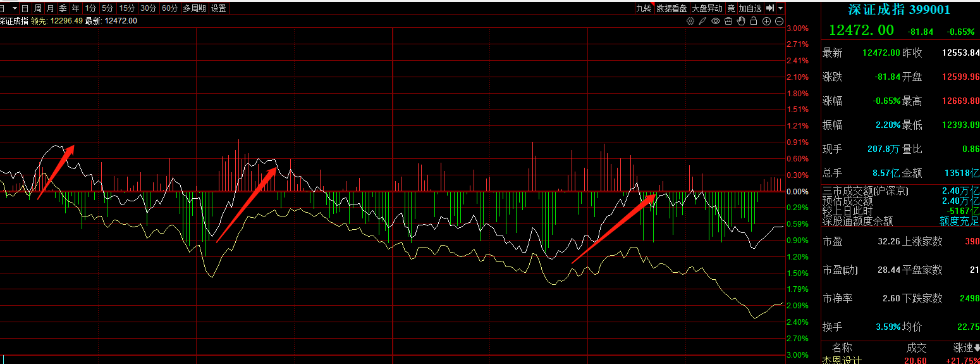Open the 设置 settings button

219,8
